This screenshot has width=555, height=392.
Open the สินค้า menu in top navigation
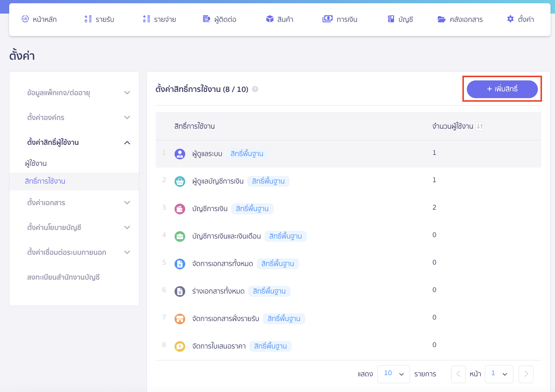click(280, 20)
